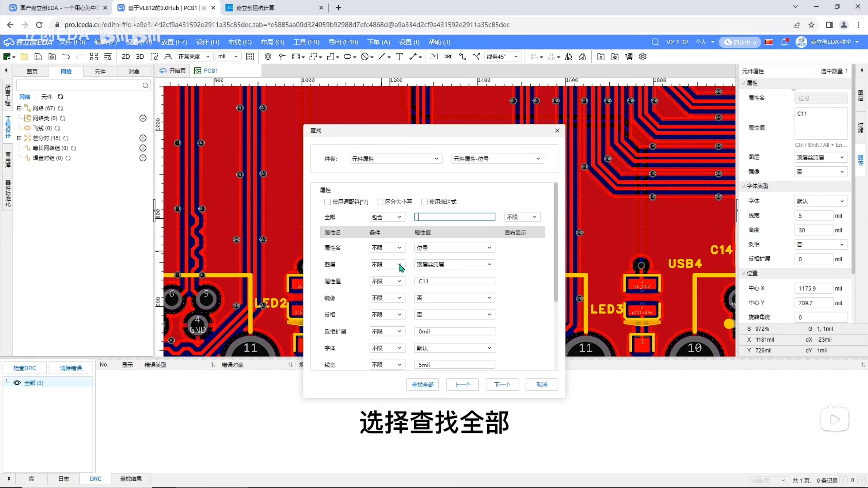Viewport: 868px width, 488px height.
Task: Switch to 3D view in toolbar
Action: [140, 57]
